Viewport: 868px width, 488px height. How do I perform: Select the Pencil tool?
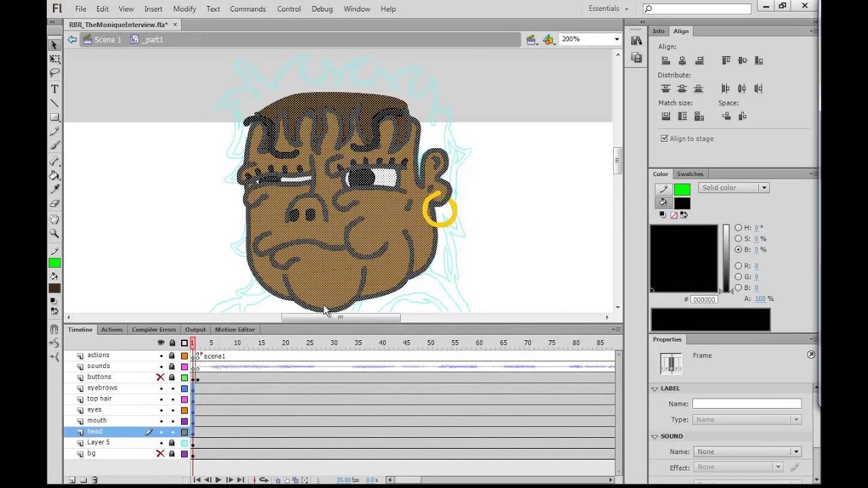[54, 131]
